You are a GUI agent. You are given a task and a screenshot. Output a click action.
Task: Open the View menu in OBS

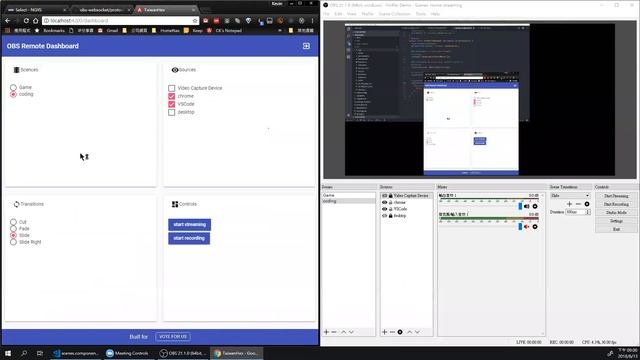click(352, 14)
